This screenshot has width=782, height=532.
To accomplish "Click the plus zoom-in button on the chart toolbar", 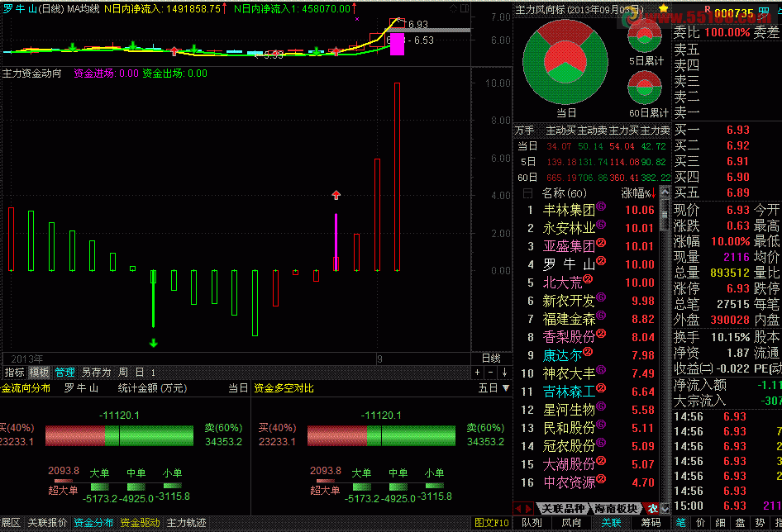I will 477,373.
